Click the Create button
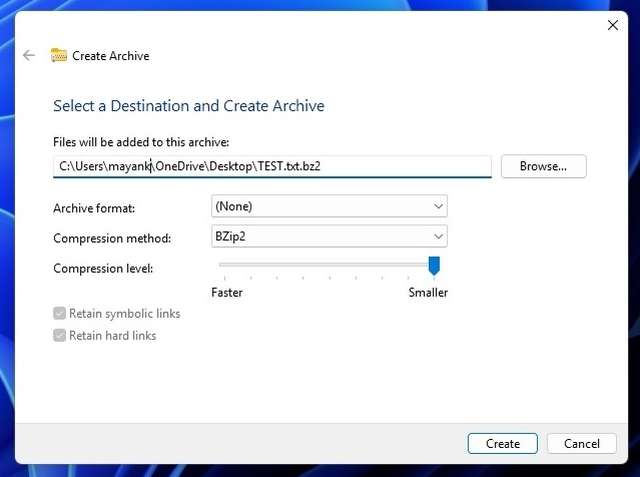 point(502,443)
